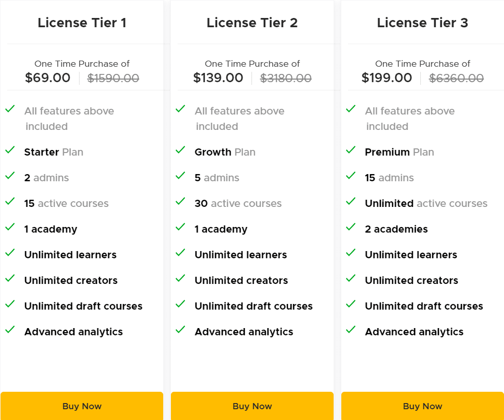The width and height of the screenshot is (504, 420).
Task: Click the check icon beside 30 active courses
Action: click(180, 201)
